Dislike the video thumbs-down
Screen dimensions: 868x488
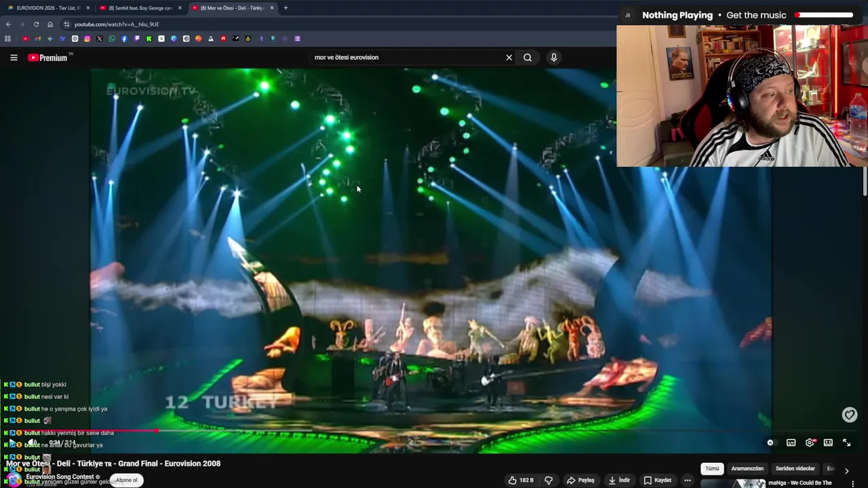[549, 481]
